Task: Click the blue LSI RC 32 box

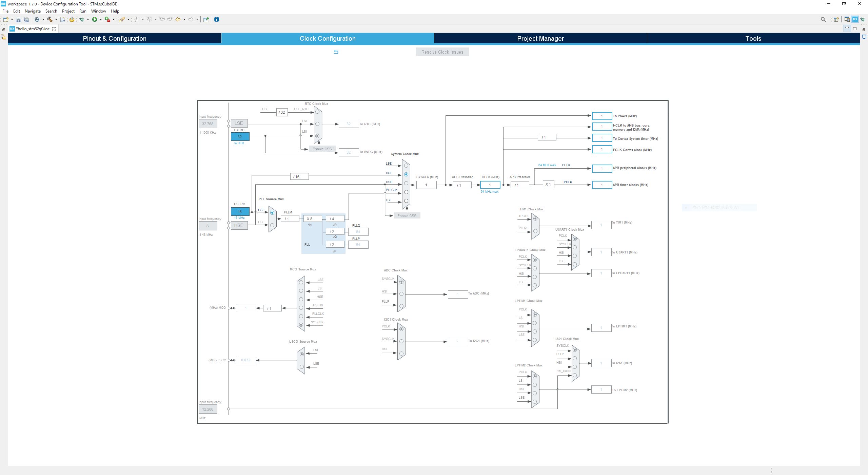Action: (240, 136)
